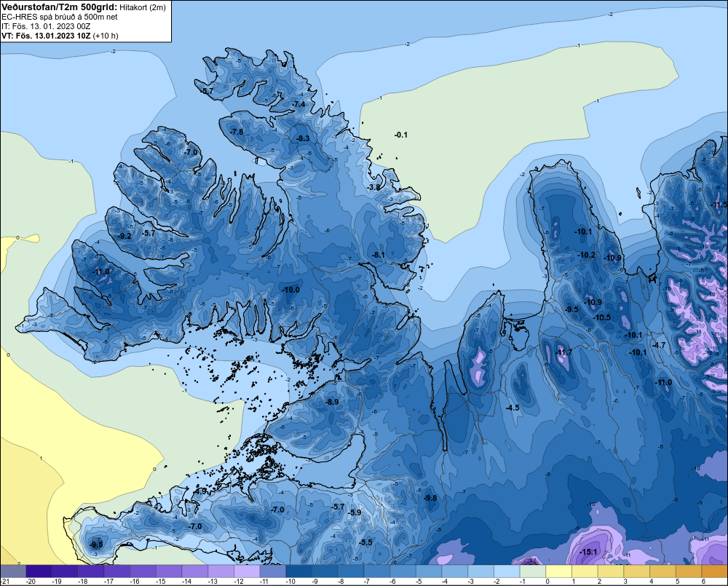Click the '-10.5' temperature label
Screen dimensions: 728x586
[x=602, y=317]
